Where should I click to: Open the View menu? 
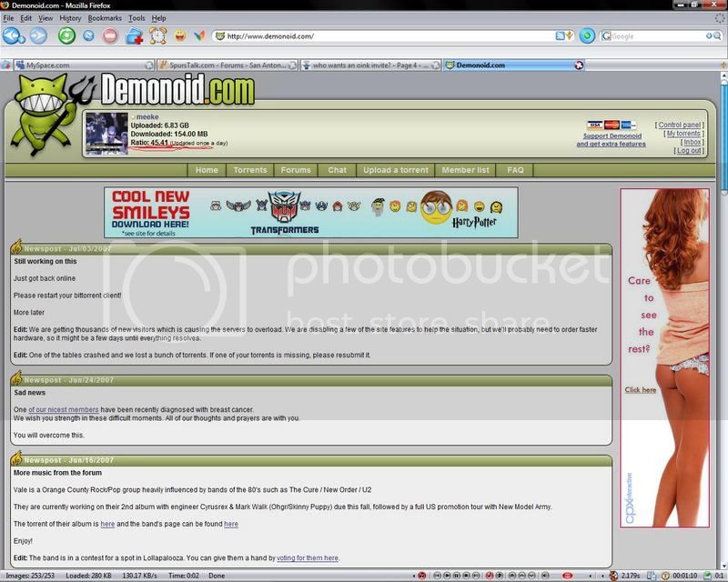coord(45,18)
